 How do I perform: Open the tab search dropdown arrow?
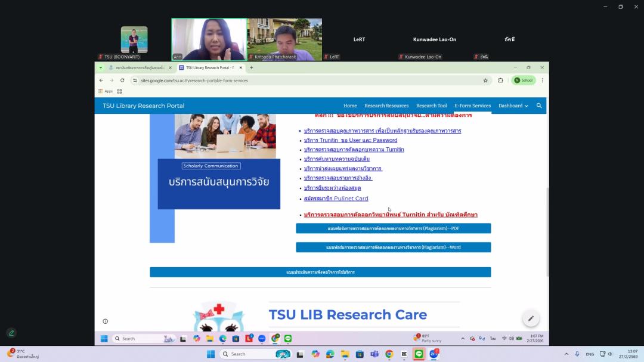[x=100, y=68]
